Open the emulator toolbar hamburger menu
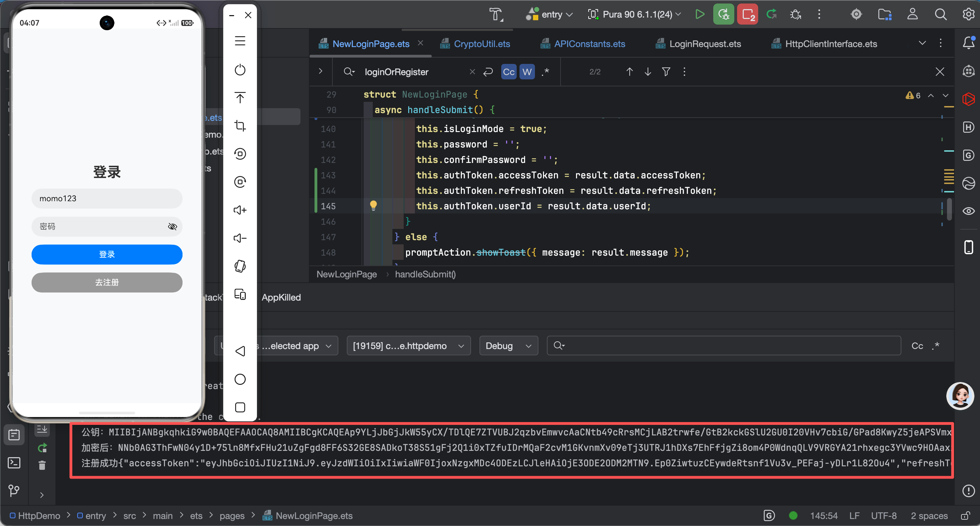 pyautogui.click(x=240, y=41)
